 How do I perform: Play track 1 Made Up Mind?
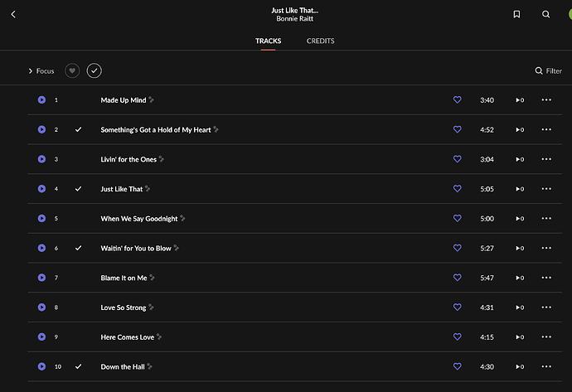pos(42,100)
